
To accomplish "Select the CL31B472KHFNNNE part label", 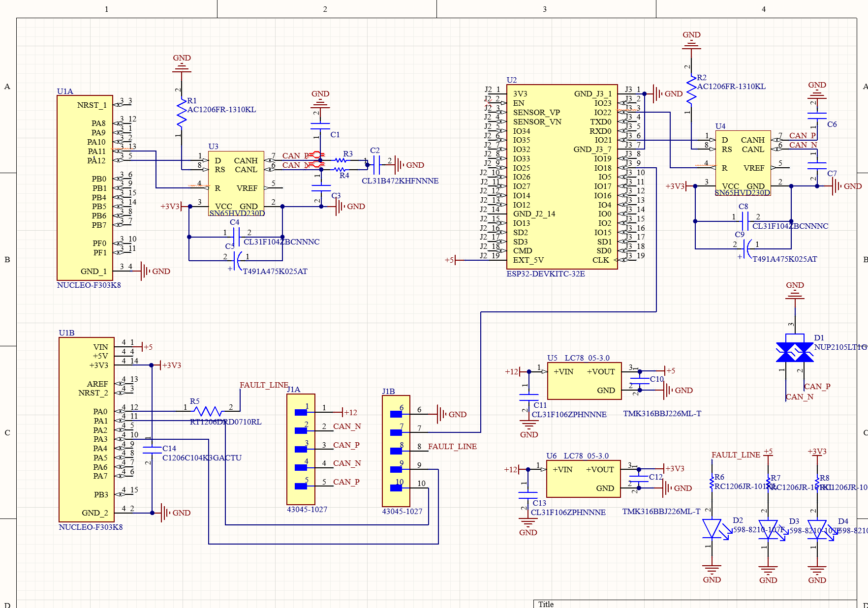I will click(400, 181).
